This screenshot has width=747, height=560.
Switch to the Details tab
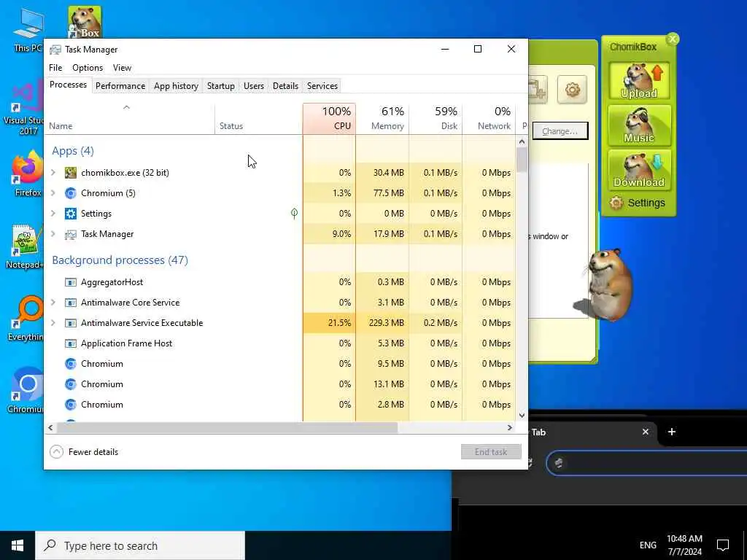click(285, 86)
